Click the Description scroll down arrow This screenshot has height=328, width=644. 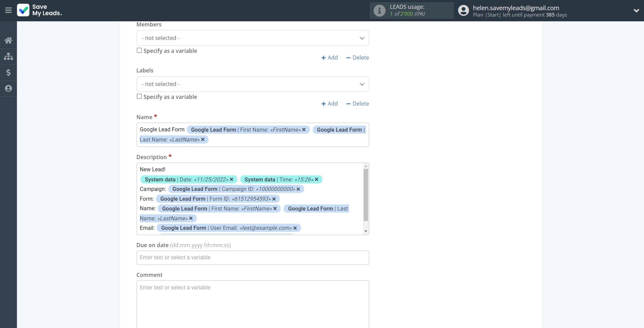[366, 231]
